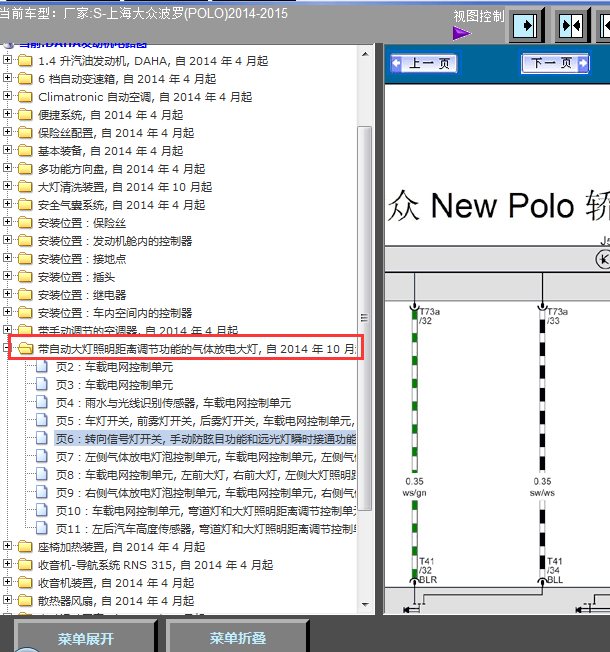Click folder icon of 安装位置：插头

point(25,277)
